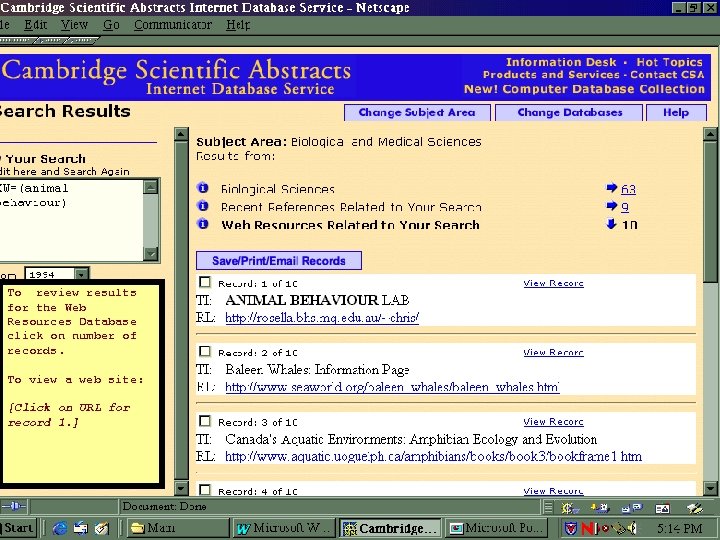The height and width of the screenshot is (540, 720).
Task: Click the speaker volume tray icon
Action: [630, 529]
